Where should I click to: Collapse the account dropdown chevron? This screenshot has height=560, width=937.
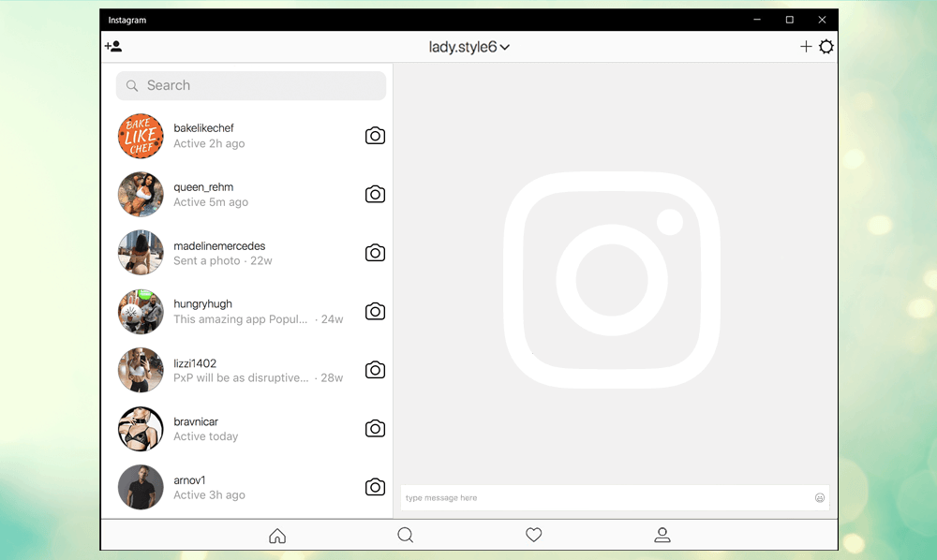tap(504, 46)
